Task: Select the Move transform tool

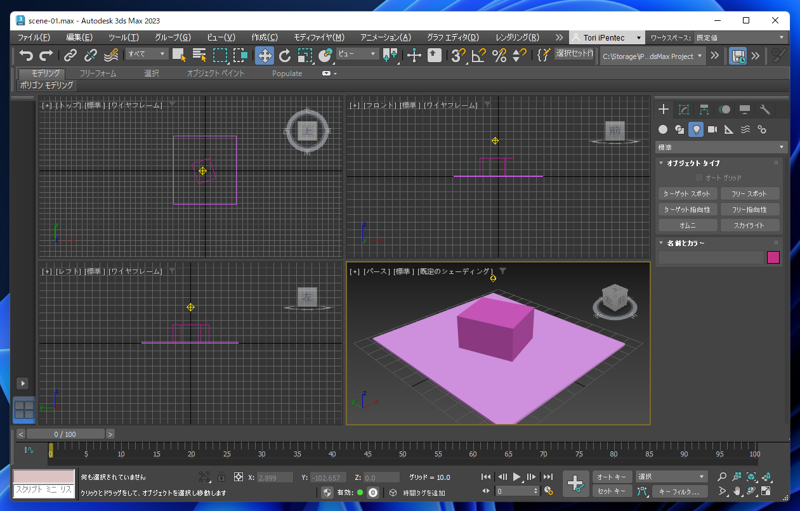Action: pyautogui.click(x=264, y=56)
